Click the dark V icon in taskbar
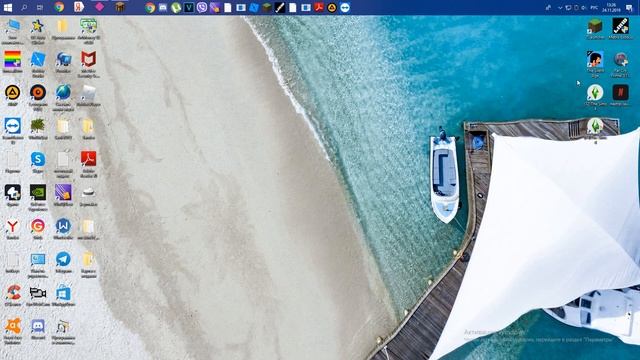 pos(189,7)
